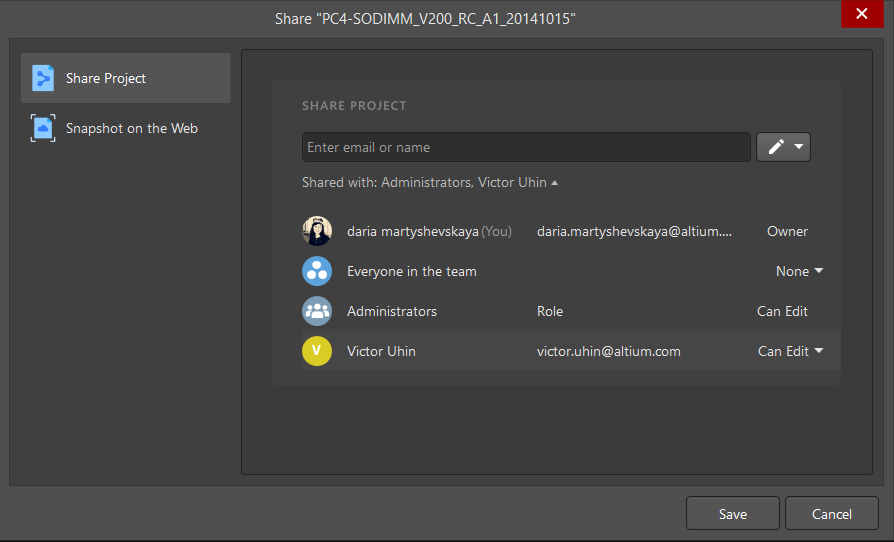Click the daria martyshevskaya name
This screenshot has height=542, width=894.
(x=413, y=231)
